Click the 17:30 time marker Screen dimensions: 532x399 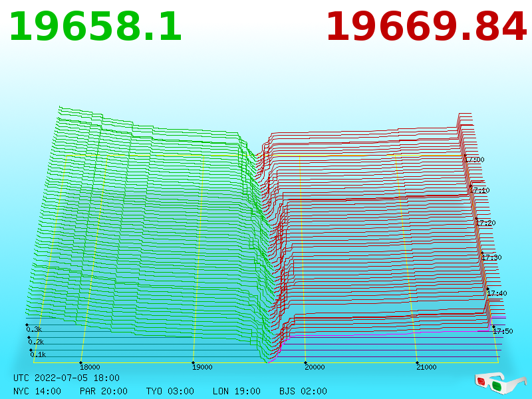point(491,257)
